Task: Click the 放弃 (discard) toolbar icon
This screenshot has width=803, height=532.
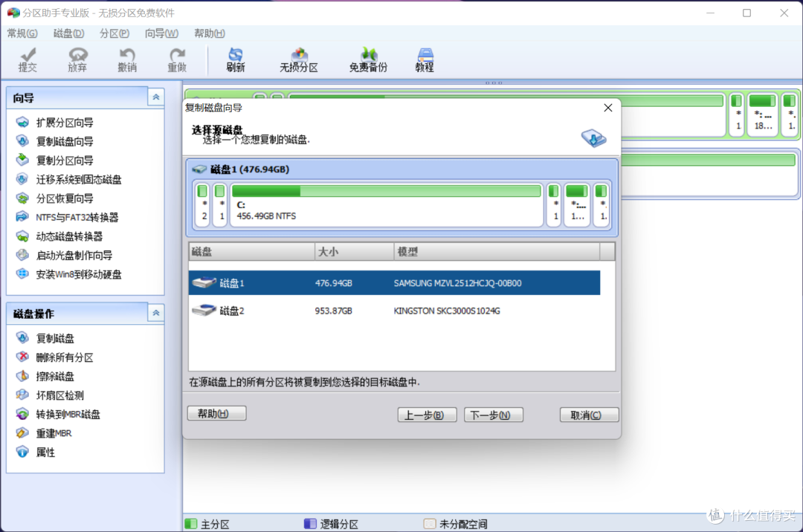Action: click(77, 59)
